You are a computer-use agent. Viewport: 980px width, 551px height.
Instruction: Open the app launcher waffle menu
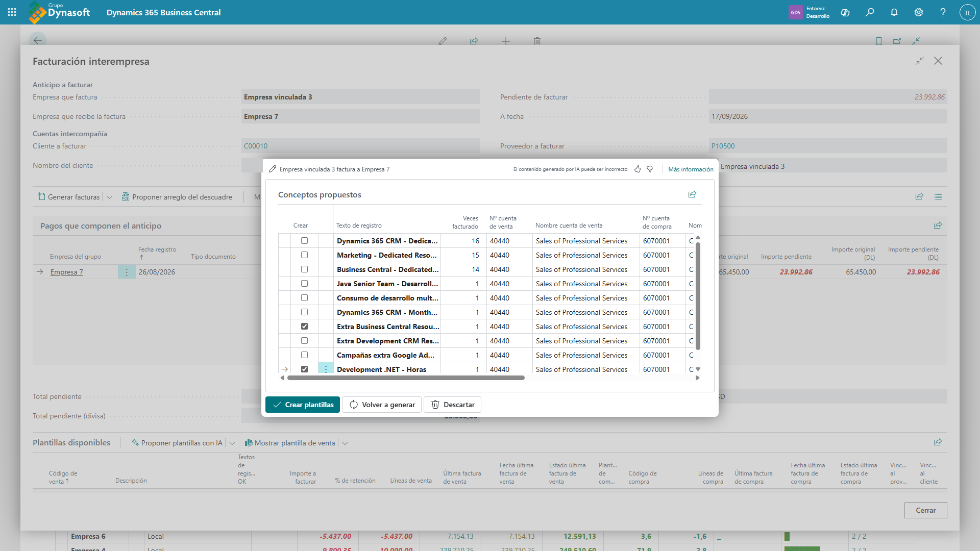pyautogui.click(x=12, y=12)
